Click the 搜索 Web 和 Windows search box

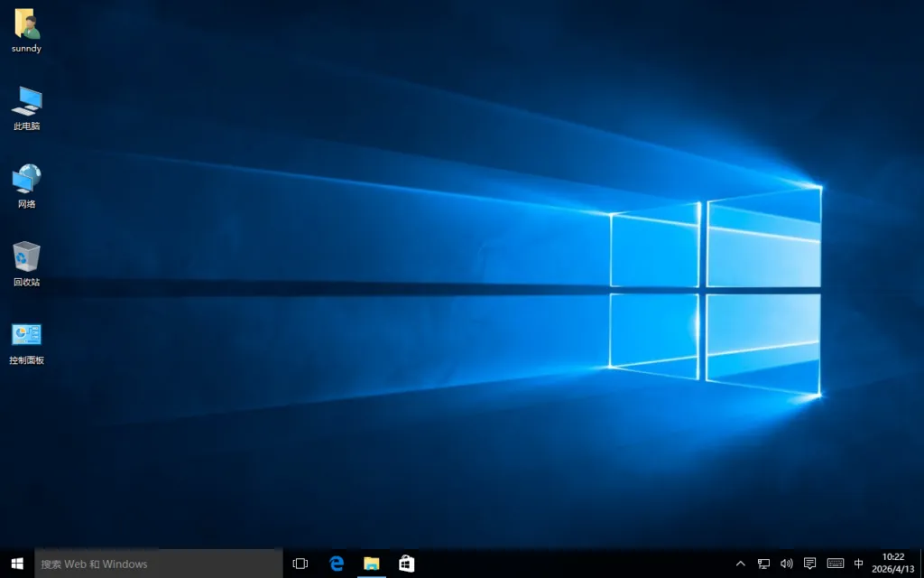159,564
